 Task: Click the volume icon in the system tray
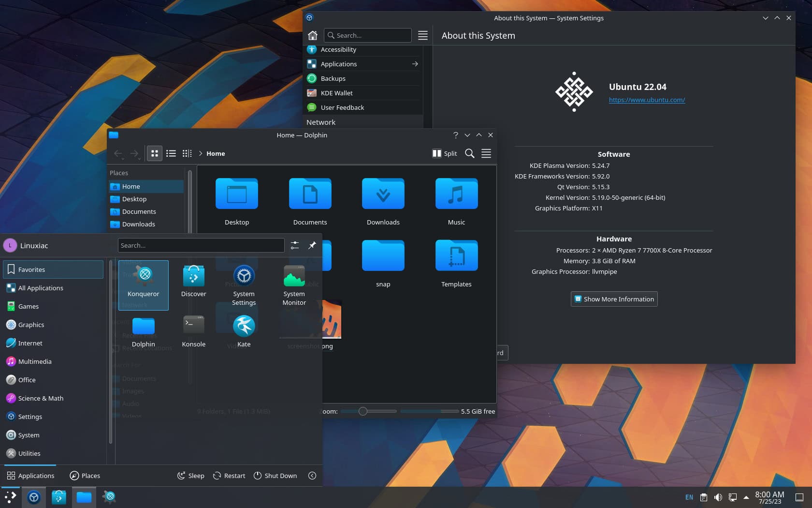click(719, 497)
